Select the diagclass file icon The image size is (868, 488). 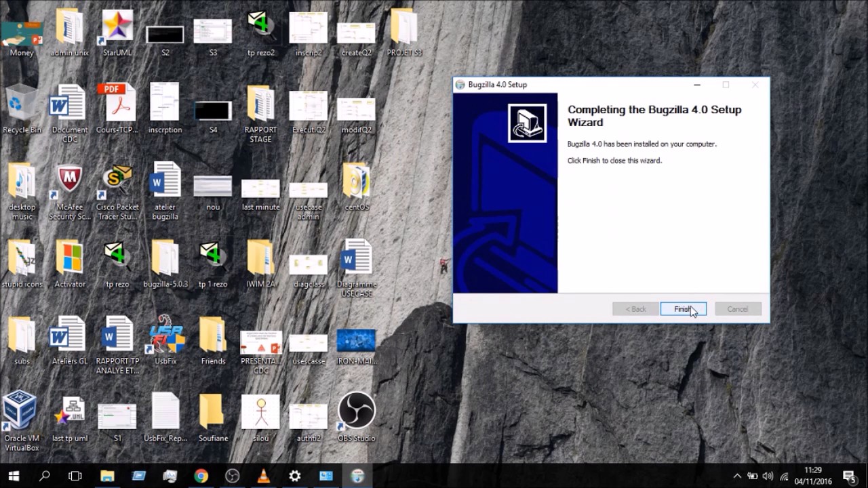[309, 271]
